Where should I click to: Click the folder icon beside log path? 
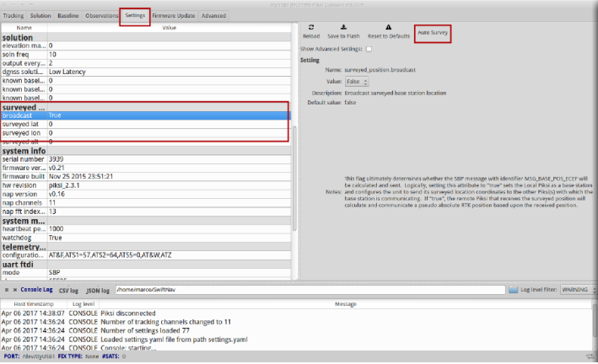513,290
